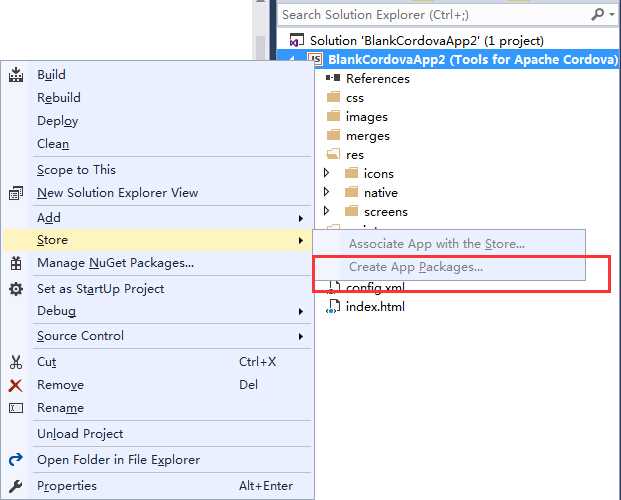Click the merges folder icon
Image resolution: width=621 pixels, height=500 pixels.
333,135
